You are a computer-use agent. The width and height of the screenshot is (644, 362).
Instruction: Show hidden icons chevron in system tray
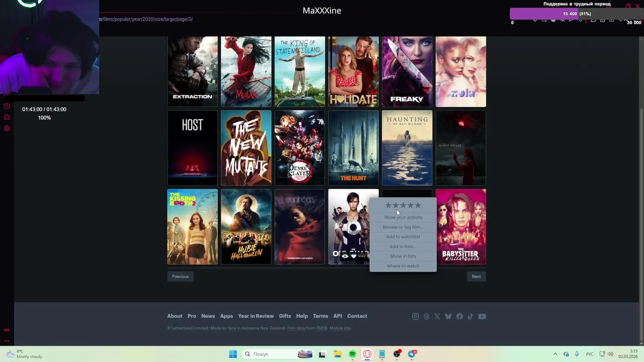pyautogui.click(x=555, y=354)
